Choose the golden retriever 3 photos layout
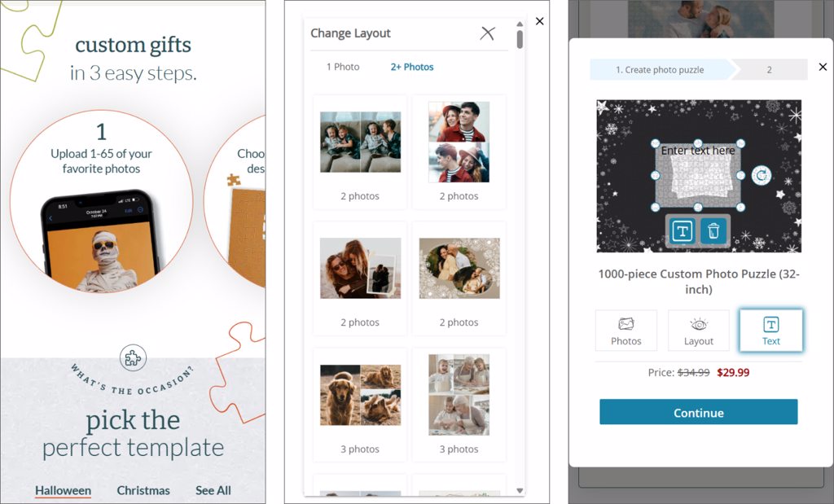 360,405
